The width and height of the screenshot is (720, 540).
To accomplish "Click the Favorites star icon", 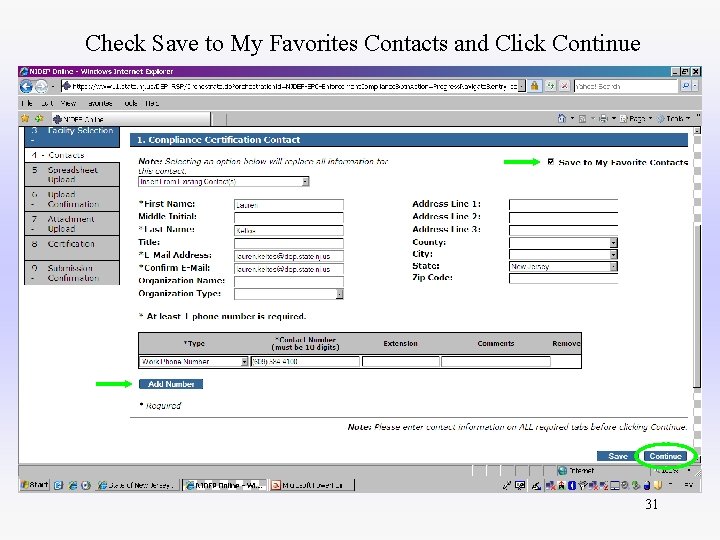I will 25,118.
